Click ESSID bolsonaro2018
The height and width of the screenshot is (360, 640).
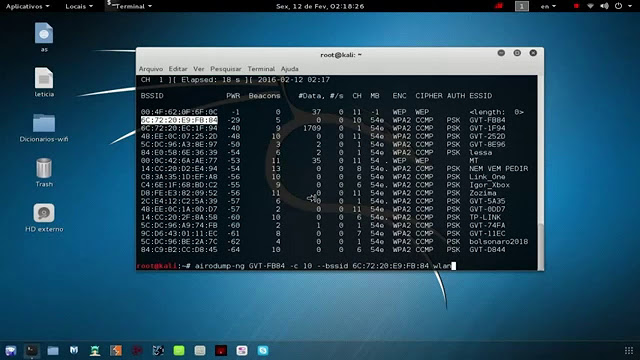click(x=498, y=242)
